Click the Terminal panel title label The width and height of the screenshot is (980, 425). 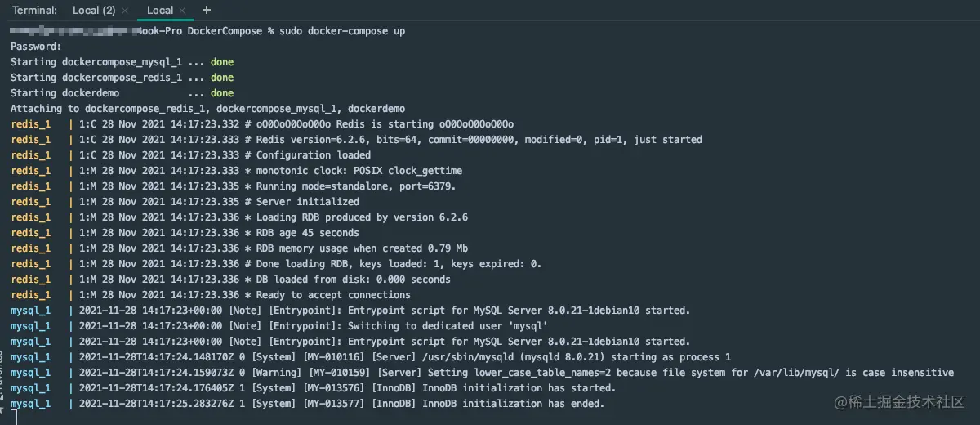[35, 11]
